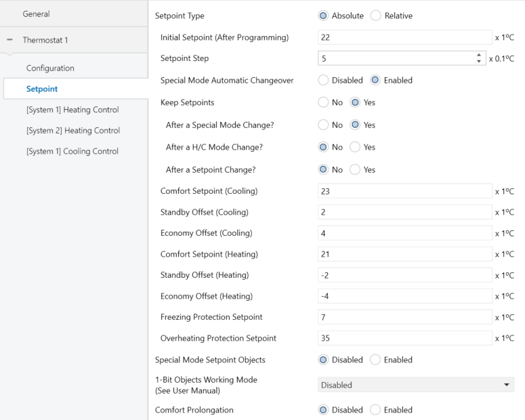
Task: Edit Overheating Protection Setpoint field
Action: (405, 338)
